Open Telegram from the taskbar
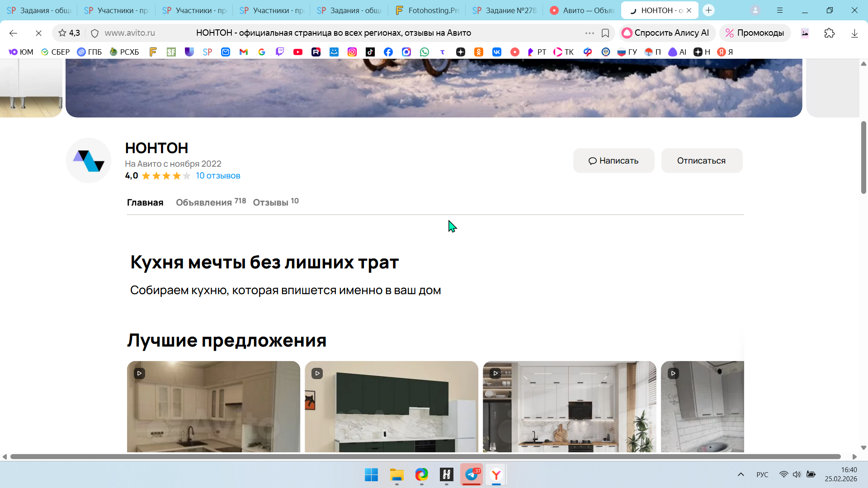This screenshot has height=488, width=868. (x=472, y=474)
